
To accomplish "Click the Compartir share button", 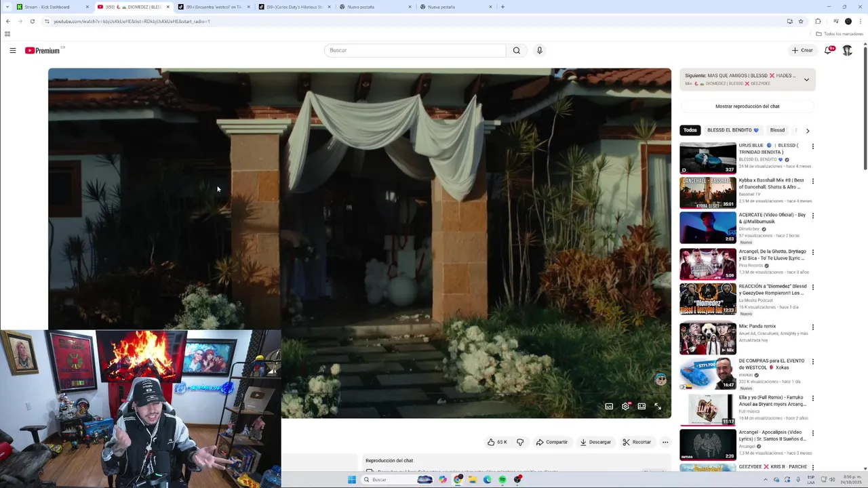I will 551,442.
